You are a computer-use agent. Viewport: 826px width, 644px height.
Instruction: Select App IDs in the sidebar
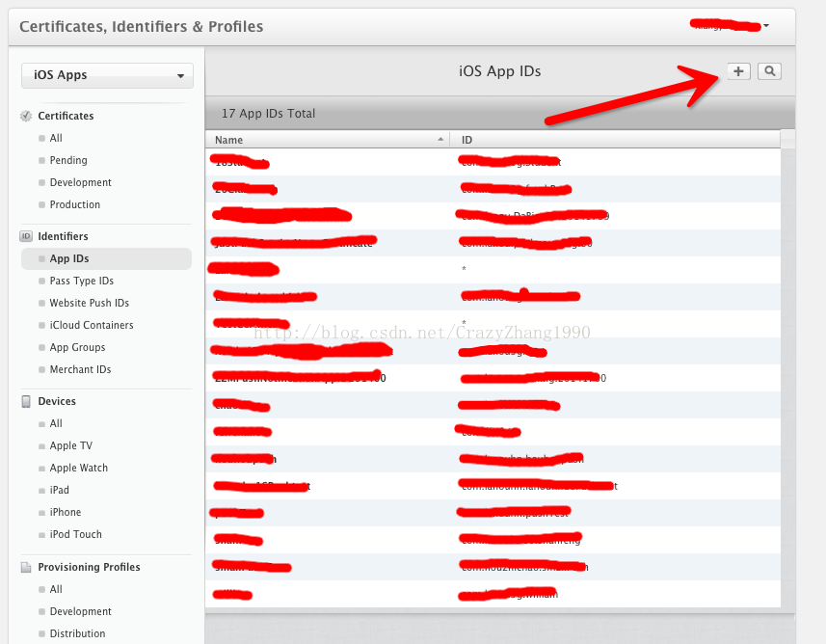(106, 258)
